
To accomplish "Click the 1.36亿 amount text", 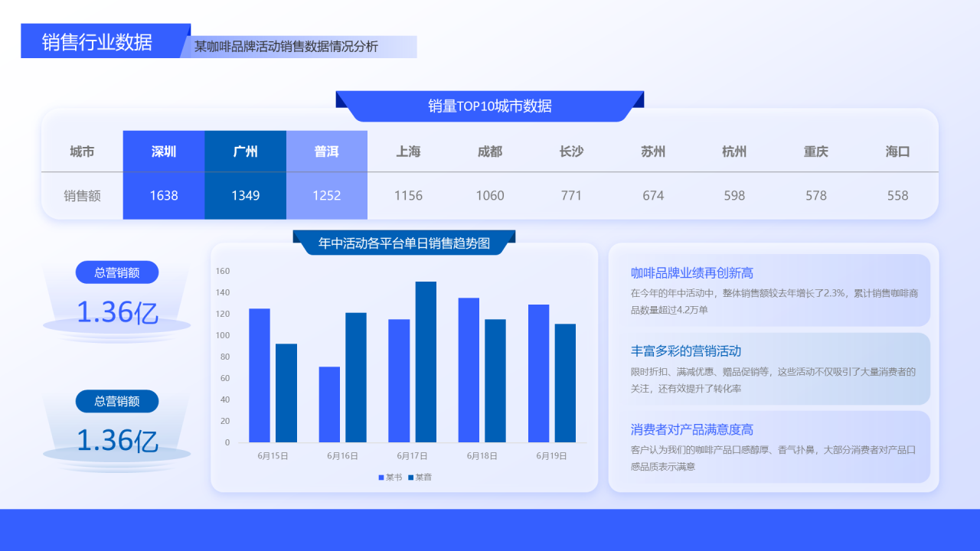I will (x=116, y=312).
